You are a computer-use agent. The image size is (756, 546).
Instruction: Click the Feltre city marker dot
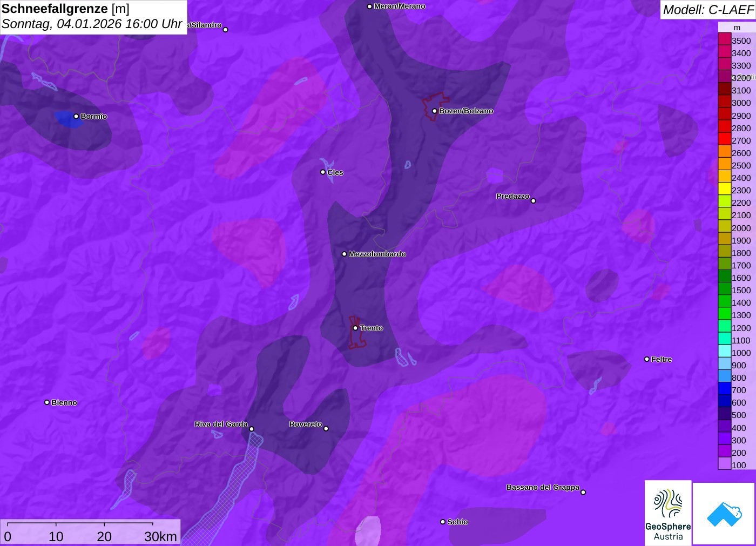coord(647,359)
